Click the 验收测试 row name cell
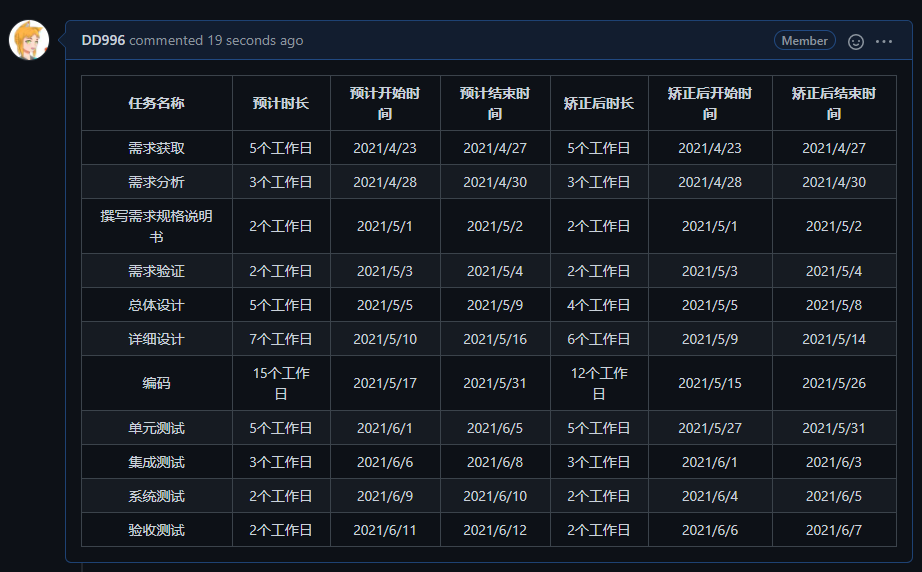The image size is (922, 572). click(x=157, y=530)
